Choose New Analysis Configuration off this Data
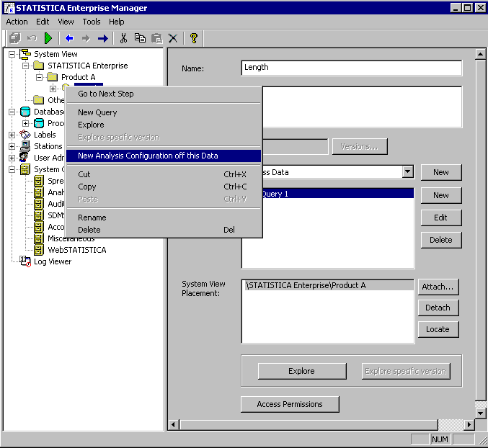The height and width of the screenshot is (448, 488). click(x=148, y=156)
